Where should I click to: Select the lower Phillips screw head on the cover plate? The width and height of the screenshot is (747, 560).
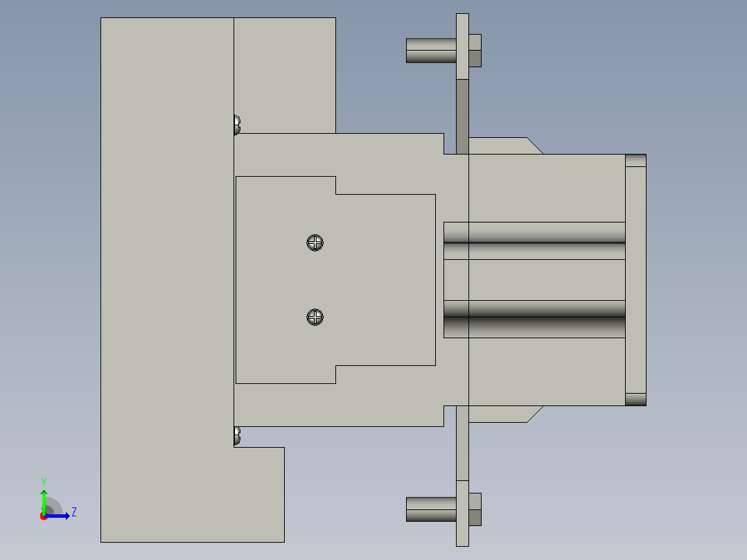315,317
